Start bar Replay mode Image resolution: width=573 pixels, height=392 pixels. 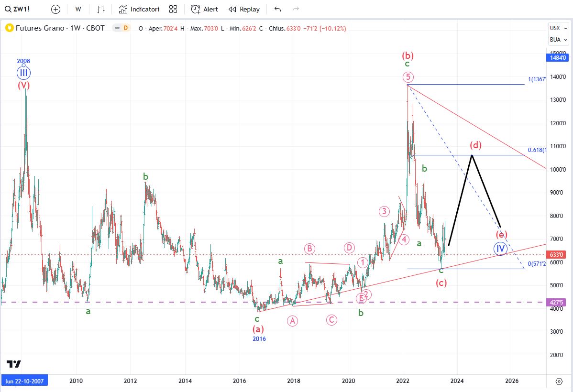click(x=244, y=9)
